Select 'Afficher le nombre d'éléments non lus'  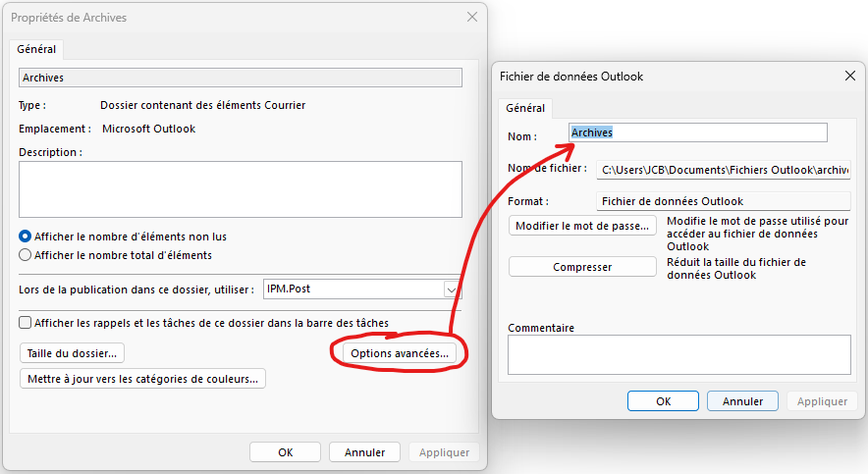click(x=26, y=237)
